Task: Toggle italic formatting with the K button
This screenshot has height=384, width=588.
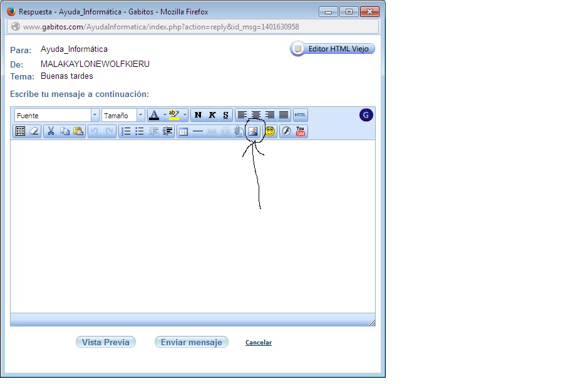Action: 212,115
